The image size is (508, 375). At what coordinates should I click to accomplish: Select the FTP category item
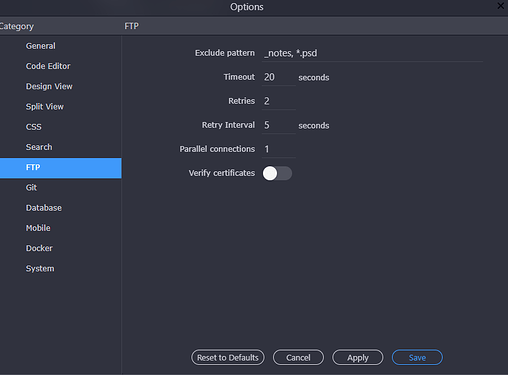(61, 168)
